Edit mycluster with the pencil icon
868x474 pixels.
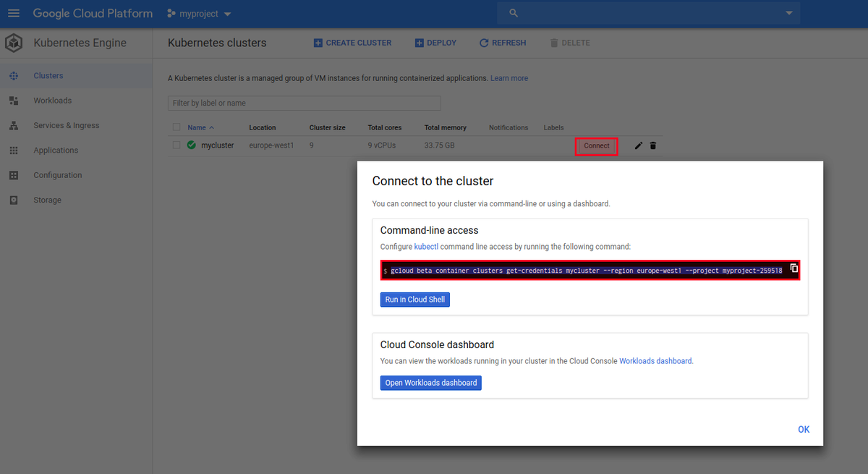[x=639, y=145]
